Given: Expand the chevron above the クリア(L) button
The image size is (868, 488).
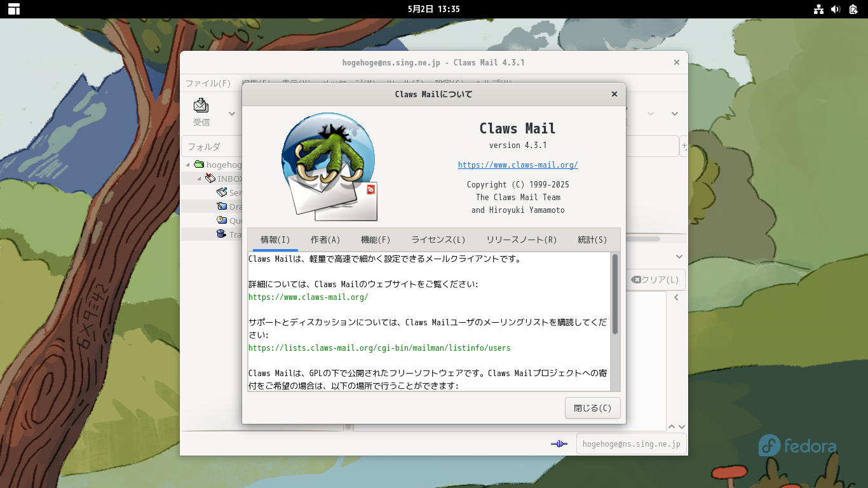Looking at the screenshot, I should pyautogui.click(x=679, y=257).
